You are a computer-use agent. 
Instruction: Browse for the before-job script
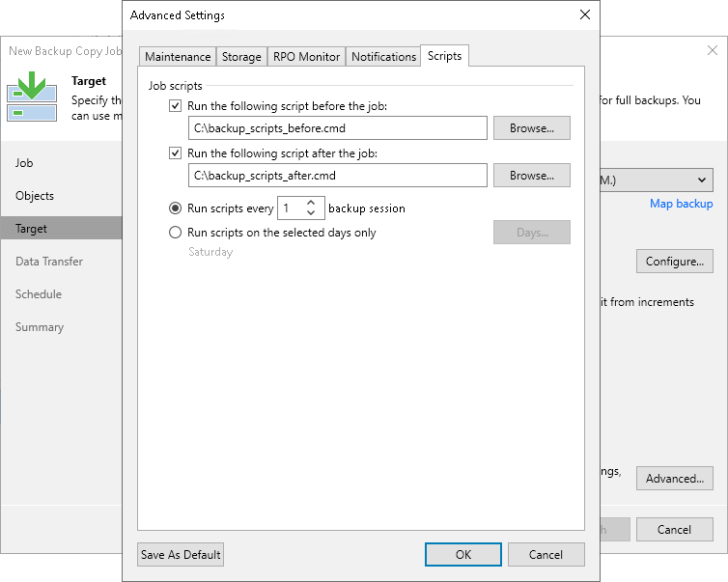point(532,128)
